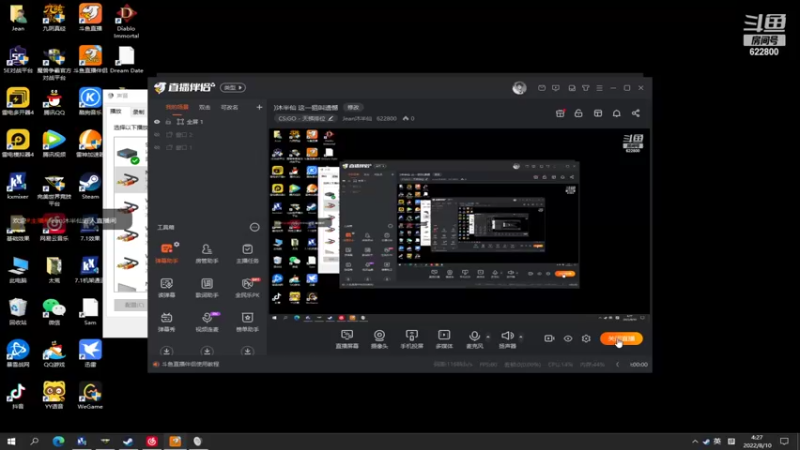Open Steam desktop shortcut
The width and height of the screenshot is (800, 450).
[90, 186]
